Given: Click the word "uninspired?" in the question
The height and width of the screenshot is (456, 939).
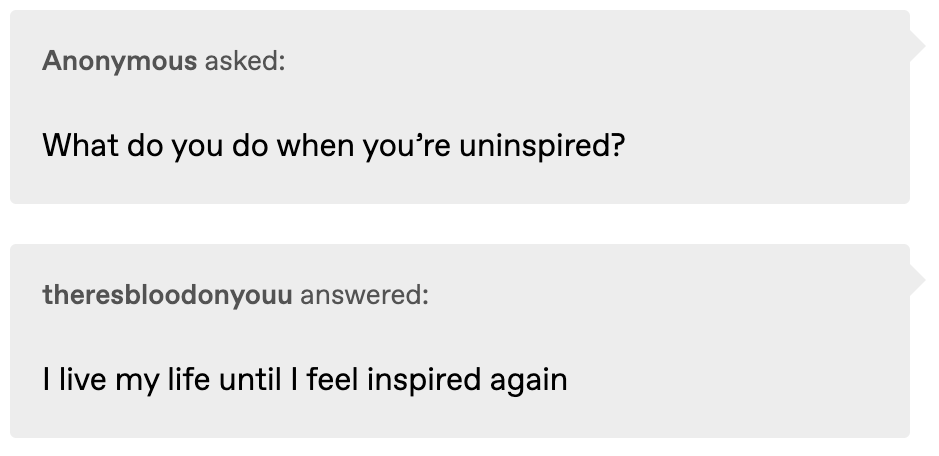Looking at the screenshot, I should pos(543,146).
